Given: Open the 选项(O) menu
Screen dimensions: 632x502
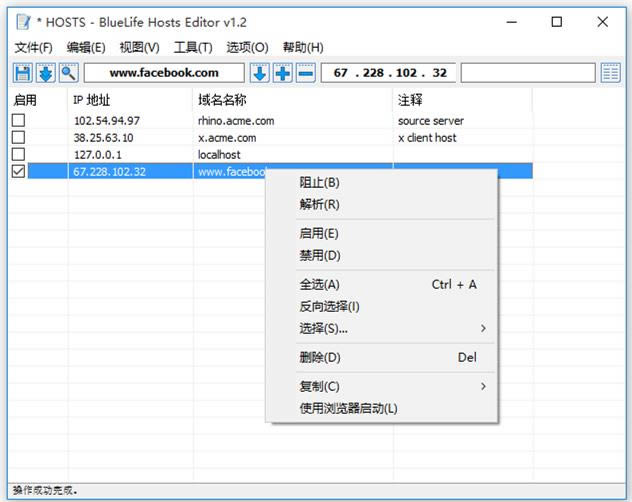Looking at the screenshot, I should pyautogui.click(x=247, y=48).
